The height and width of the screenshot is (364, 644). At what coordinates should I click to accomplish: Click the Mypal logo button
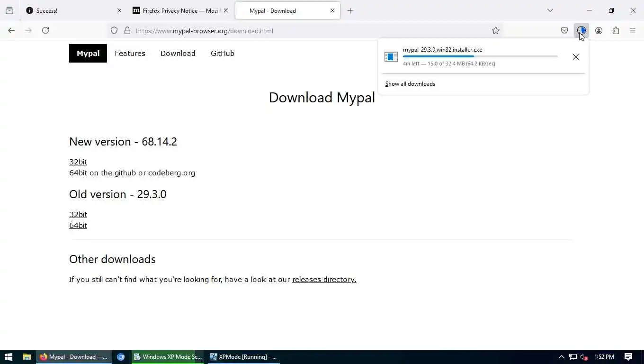click(88, 53)
